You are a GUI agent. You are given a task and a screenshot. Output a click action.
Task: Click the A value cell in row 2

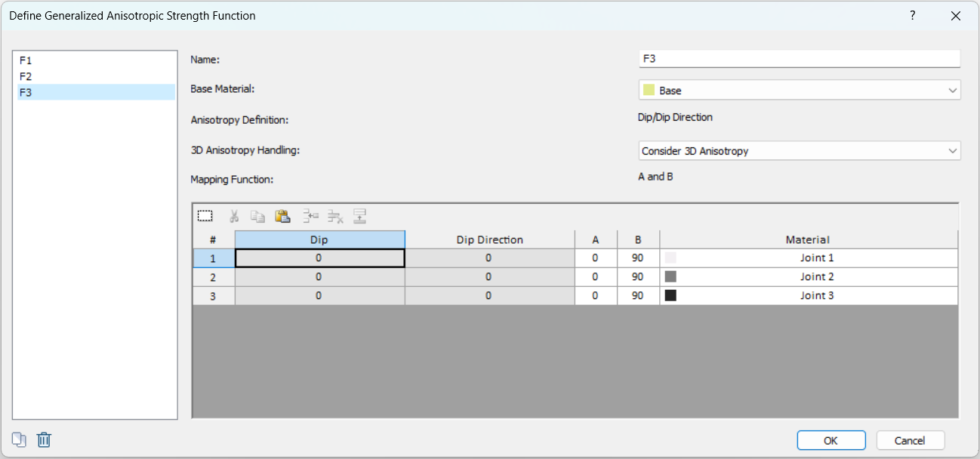[596, 277]
